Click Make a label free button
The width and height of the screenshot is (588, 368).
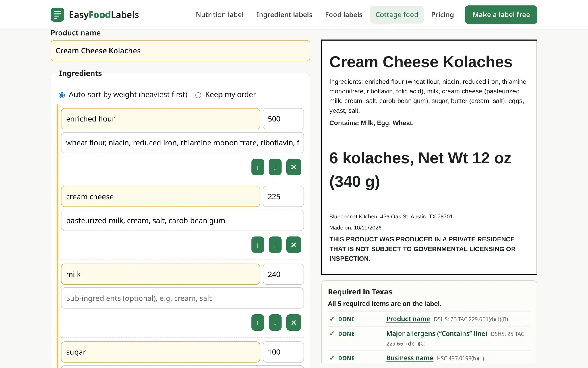501,15
